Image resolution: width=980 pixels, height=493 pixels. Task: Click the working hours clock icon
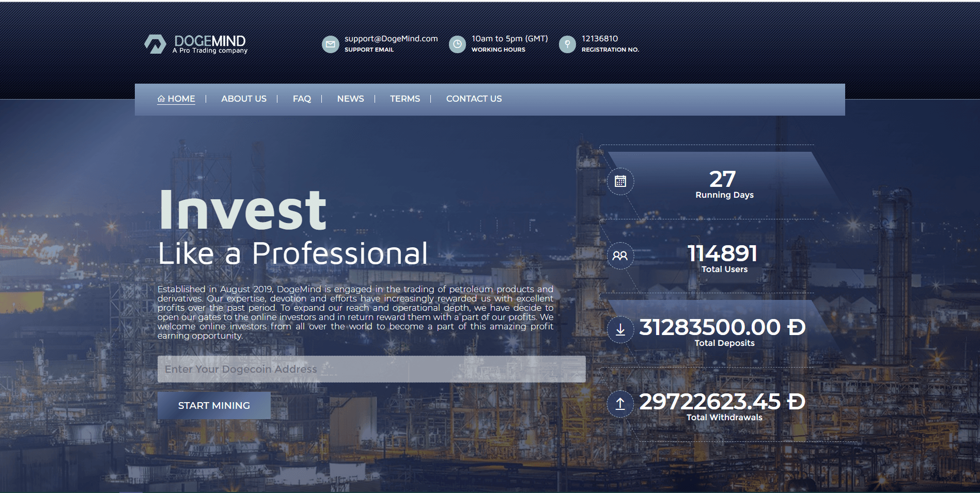click(457, 44)
